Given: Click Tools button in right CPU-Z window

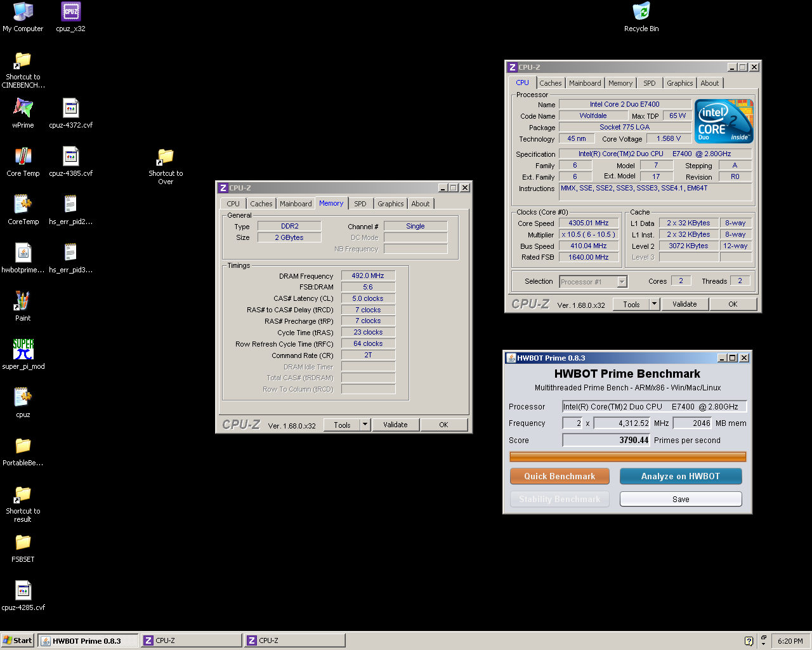Looking at the screenshot, I should click(631, 304).
